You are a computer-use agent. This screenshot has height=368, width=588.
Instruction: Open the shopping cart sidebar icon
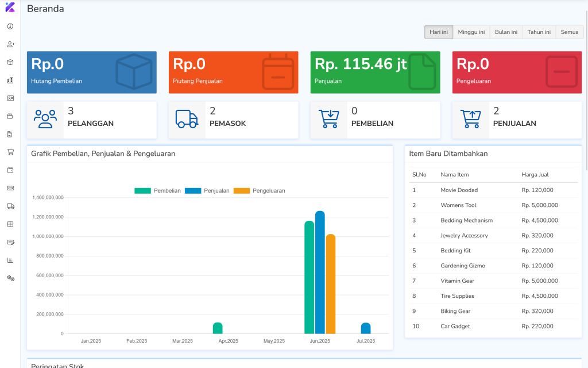coord(10,152)
